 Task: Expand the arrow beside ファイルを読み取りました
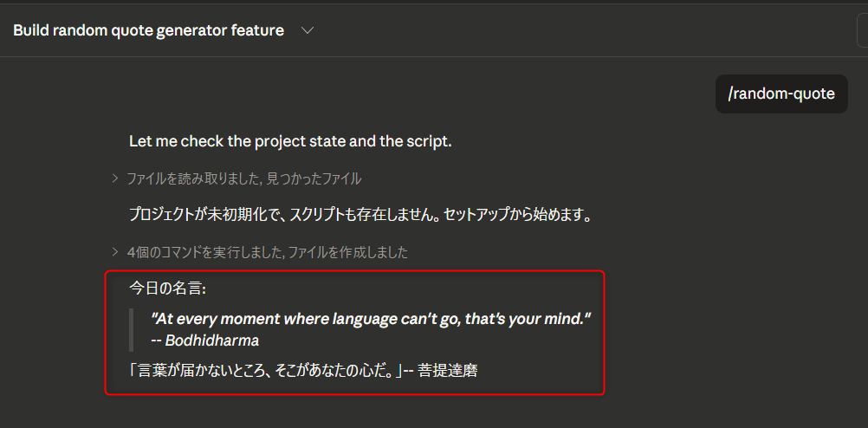click(115, 178)
